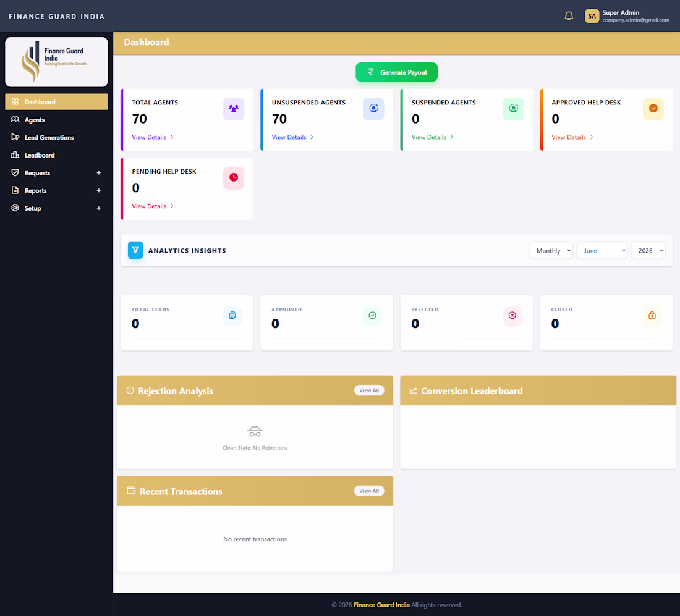Open the Monthly period dropdown

coord(551,251)
